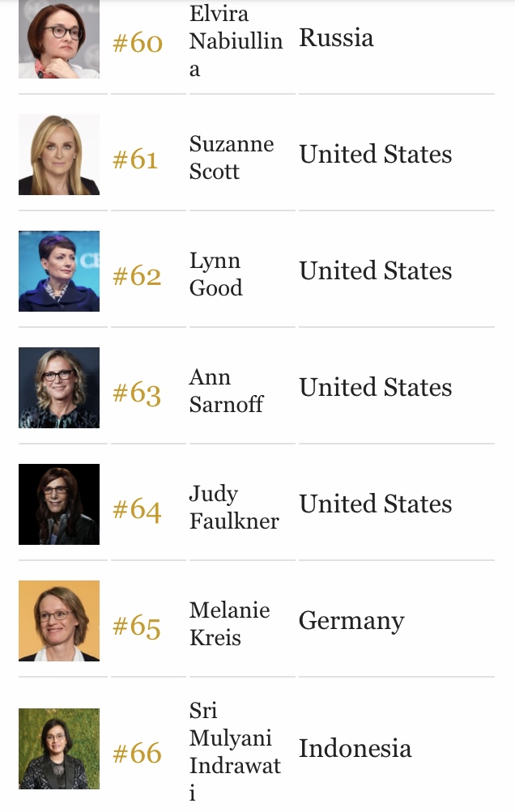Screen dimensions: 515x812
Task: Open Ann Sarnoff's profile photo
Action: [x=59, y=388]
